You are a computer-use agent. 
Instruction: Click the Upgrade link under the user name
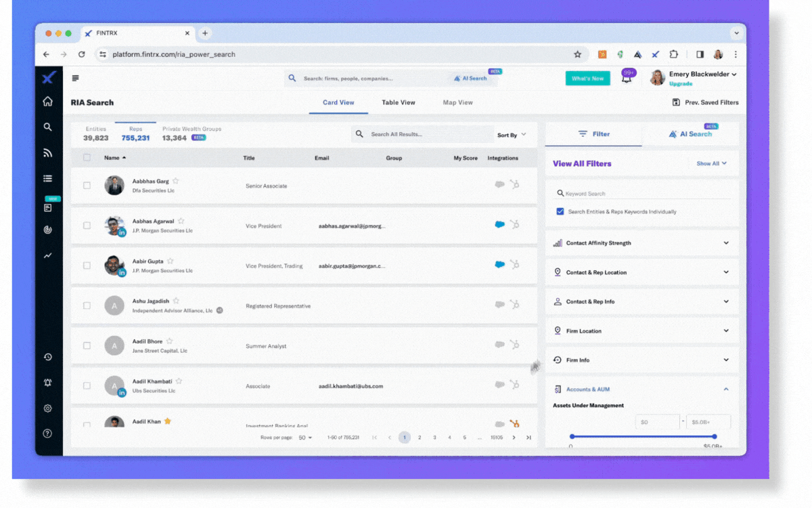[680, 84]
